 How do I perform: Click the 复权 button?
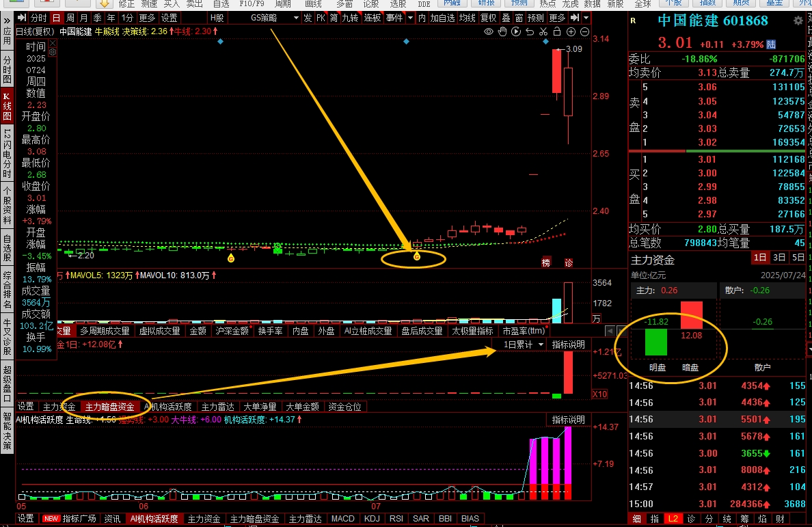pos(488,18)
